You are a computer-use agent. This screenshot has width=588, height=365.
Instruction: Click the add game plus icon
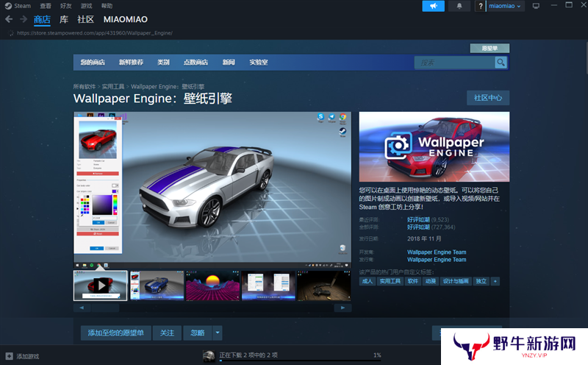(9, 356)
